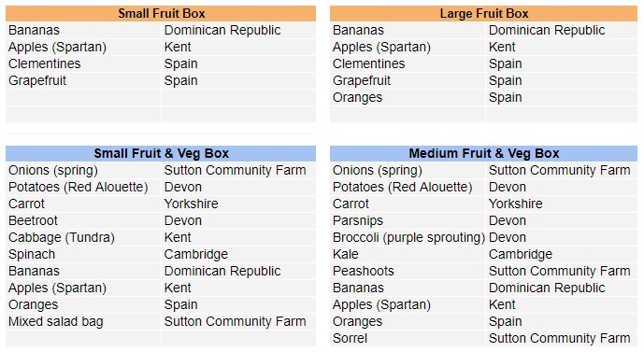The height and width of the screenshot is (352, 644).
Task: Select the Spinach cell
Action: point(83,254)
